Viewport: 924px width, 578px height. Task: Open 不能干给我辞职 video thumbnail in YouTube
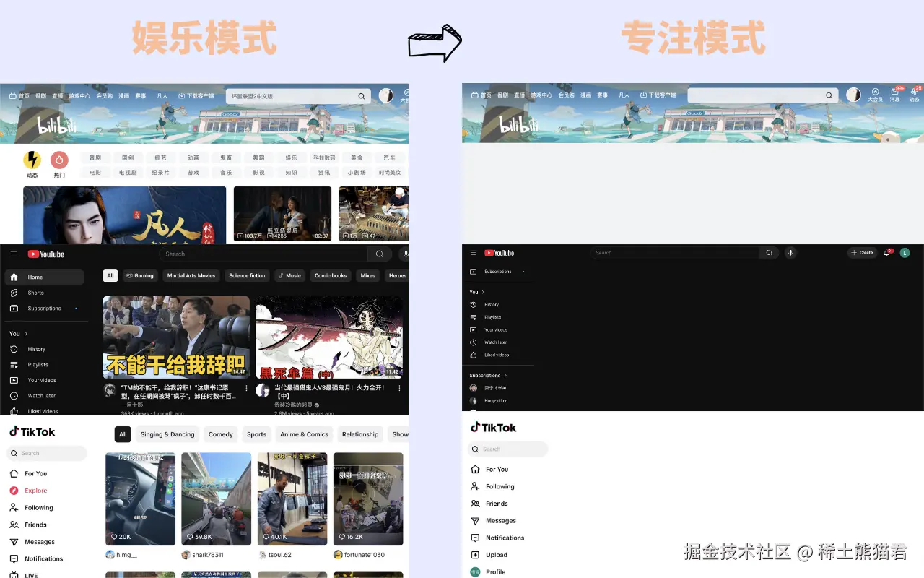(x=176, y=337)
